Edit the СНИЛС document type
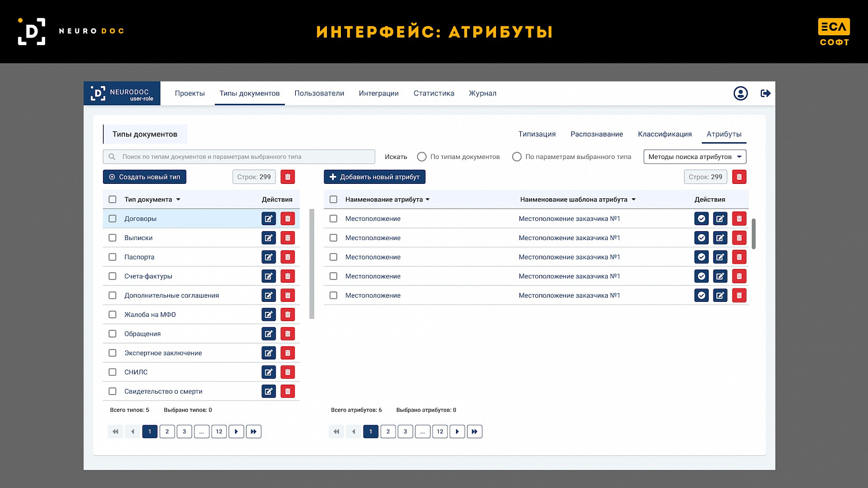This screenshot has width=868, height=488. coord(269,372)
